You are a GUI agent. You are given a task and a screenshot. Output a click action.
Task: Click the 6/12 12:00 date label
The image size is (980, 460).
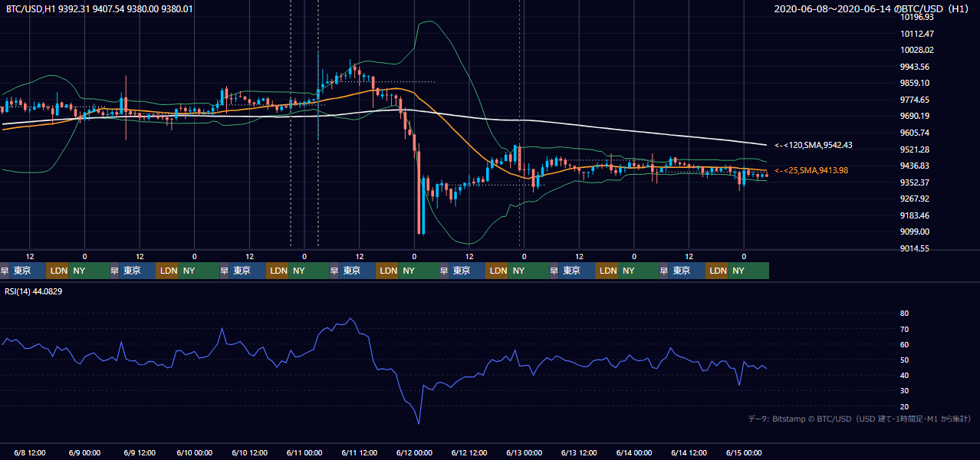coord(469,452)
